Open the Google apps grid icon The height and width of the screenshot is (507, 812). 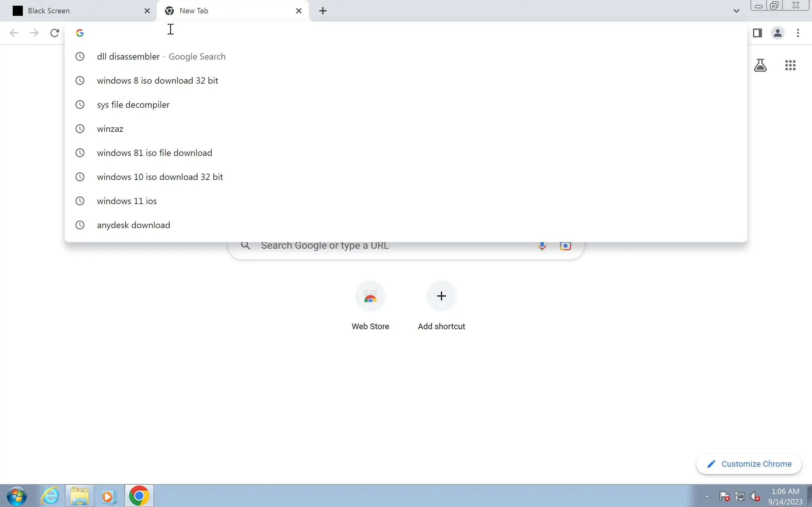point(790,65)
